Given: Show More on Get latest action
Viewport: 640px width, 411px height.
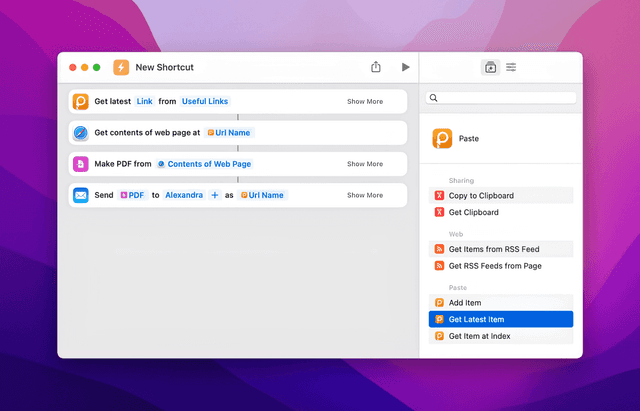Looking at the screenshot, I should (365, 102).
